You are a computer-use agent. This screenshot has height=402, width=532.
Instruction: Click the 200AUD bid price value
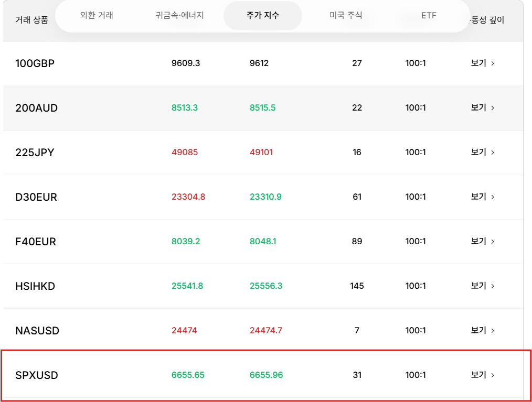point(184,107)
